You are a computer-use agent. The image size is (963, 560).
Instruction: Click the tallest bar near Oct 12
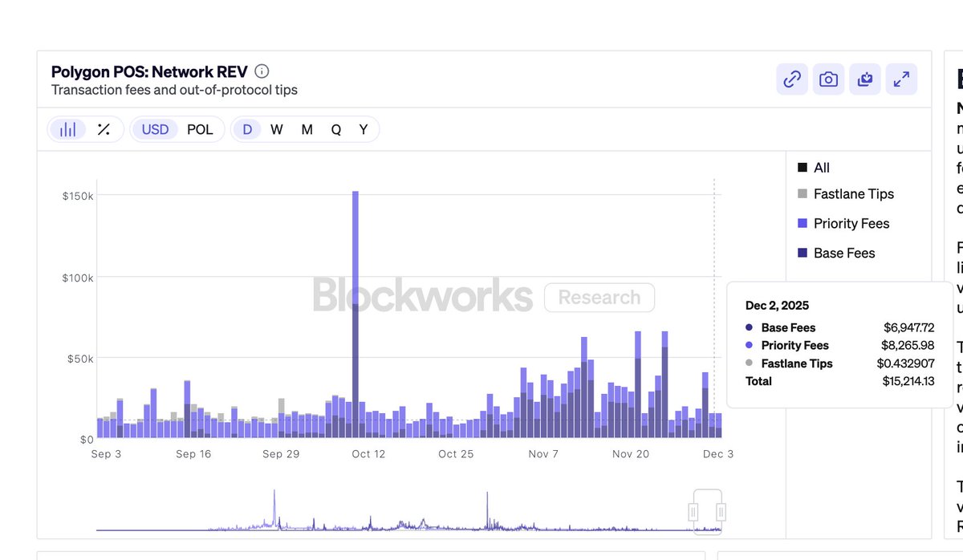(x=356, y=314)
